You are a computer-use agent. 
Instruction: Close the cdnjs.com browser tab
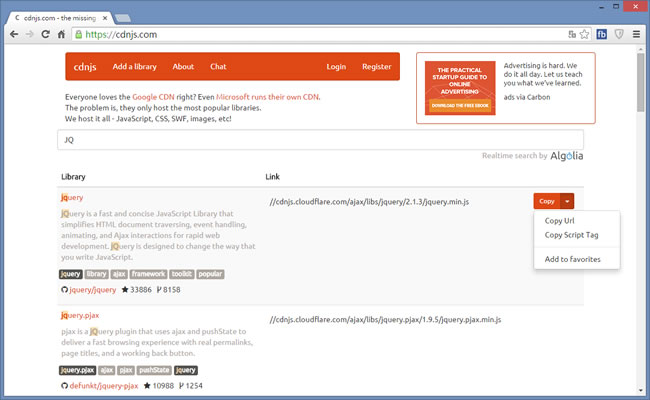105,18
